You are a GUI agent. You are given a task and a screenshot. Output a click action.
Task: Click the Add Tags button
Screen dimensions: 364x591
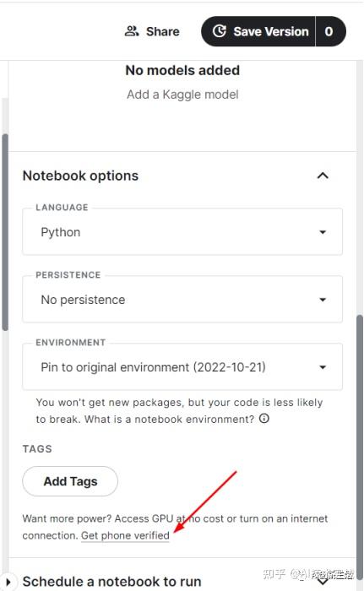pos(70,481)
